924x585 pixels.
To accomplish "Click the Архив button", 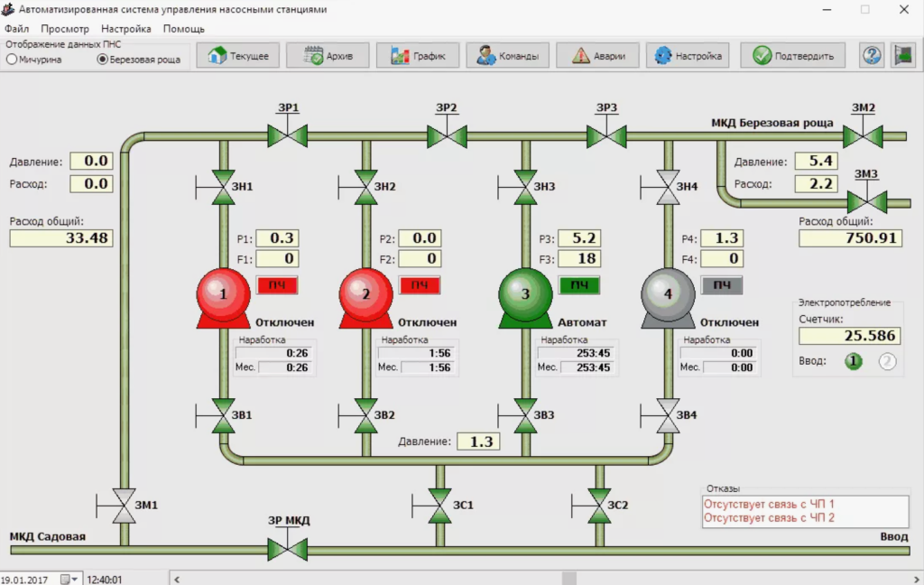I will click(327, 56).
